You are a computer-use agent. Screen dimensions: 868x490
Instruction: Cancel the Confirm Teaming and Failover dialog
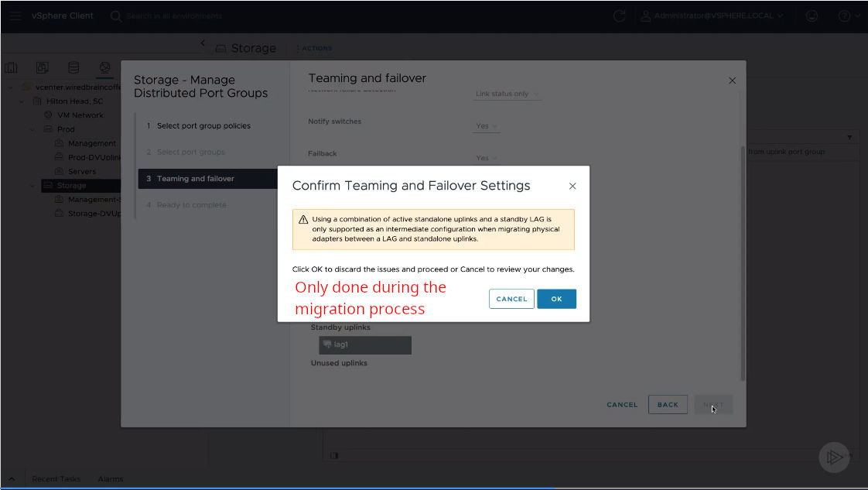click(511, 299)
